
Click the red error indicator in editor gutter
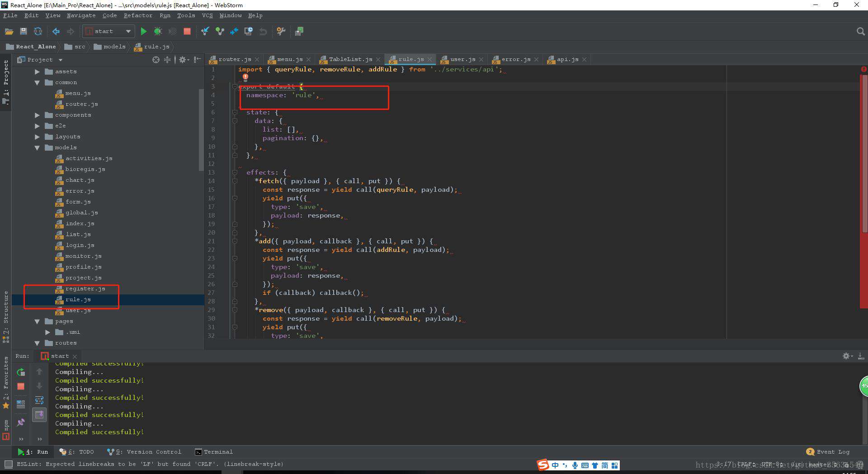point(863,69)
